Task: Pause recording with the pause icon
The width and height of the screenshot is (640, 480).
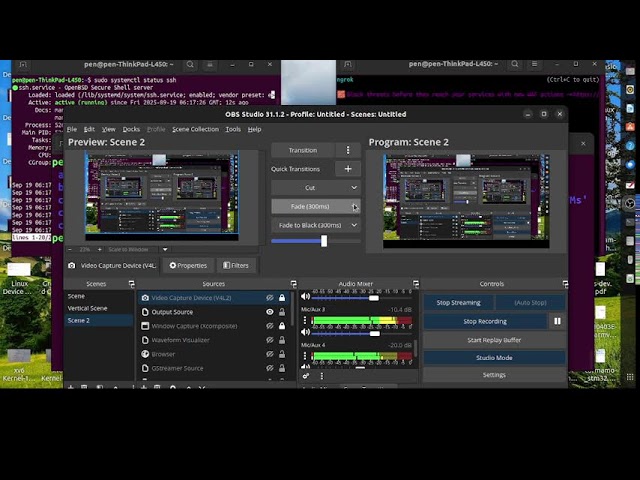Action: coord(557,321)
